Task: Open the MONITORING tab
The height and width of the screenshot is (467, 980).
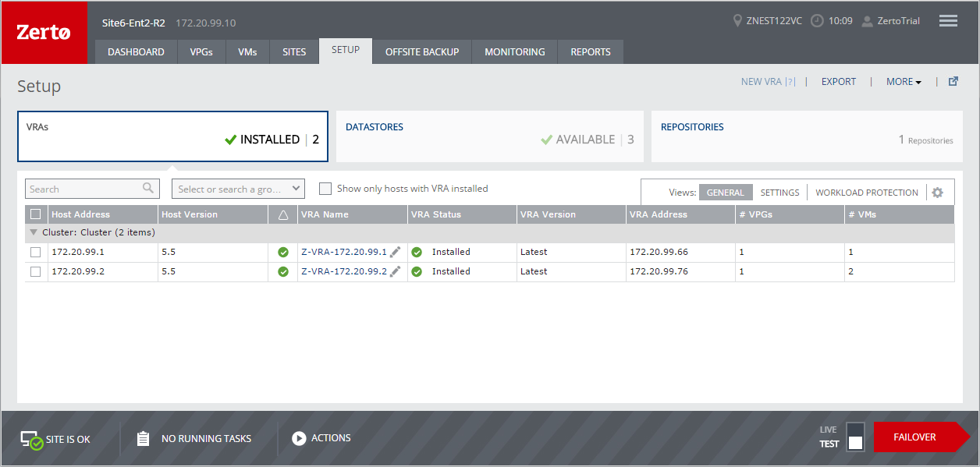Action: point(515,51)
